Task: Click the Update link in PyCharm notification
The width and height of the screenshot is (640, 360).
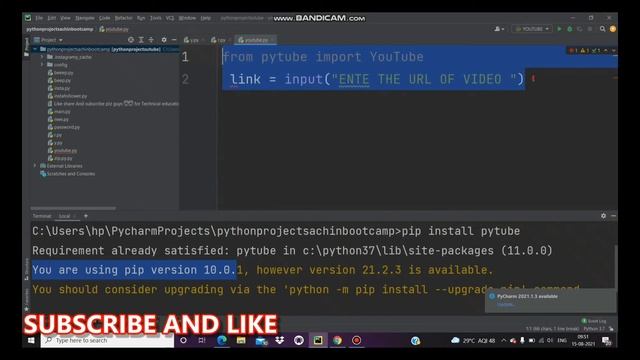Action: 504,304
